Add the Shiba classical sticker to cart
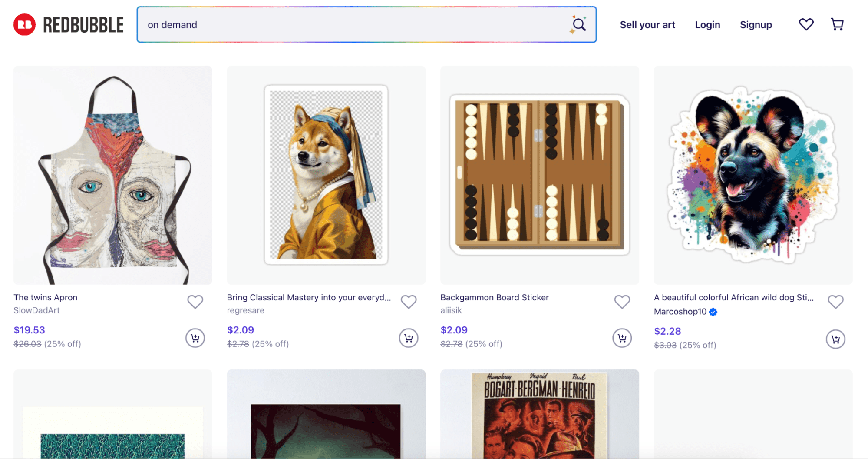868x459 pixels. coord(408,338)
